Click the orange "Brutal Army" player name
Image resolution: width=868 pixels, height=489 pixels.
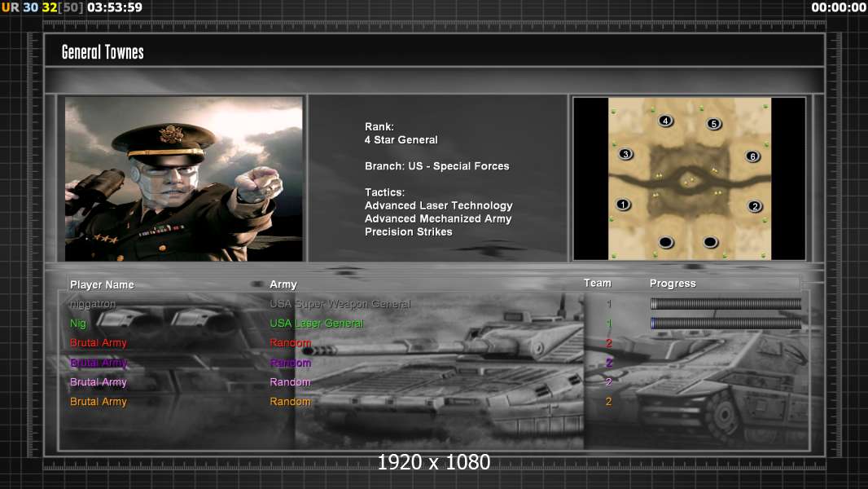(98, 402)
